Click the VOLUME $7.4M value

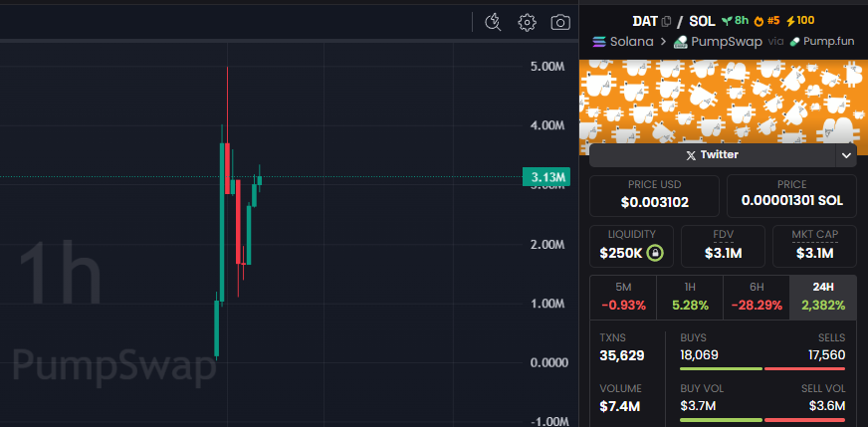pos(620,406)
